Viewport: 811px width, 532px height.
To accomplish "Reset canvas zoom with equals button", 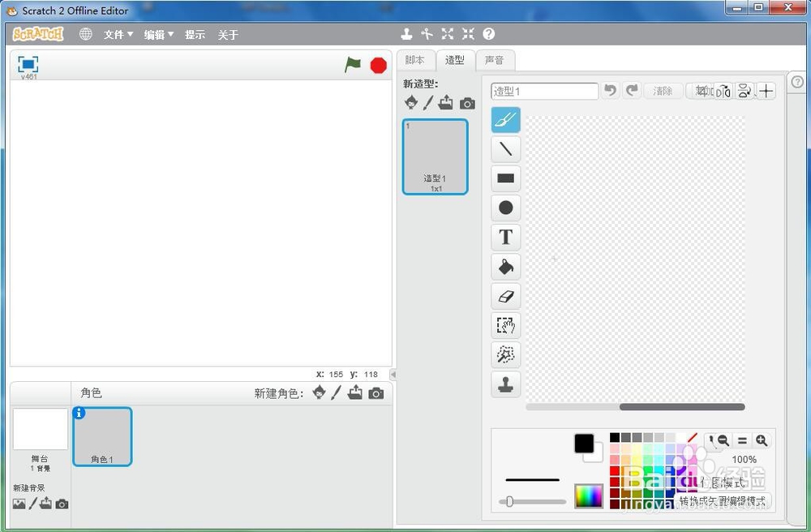I will [x=742, y=440].
